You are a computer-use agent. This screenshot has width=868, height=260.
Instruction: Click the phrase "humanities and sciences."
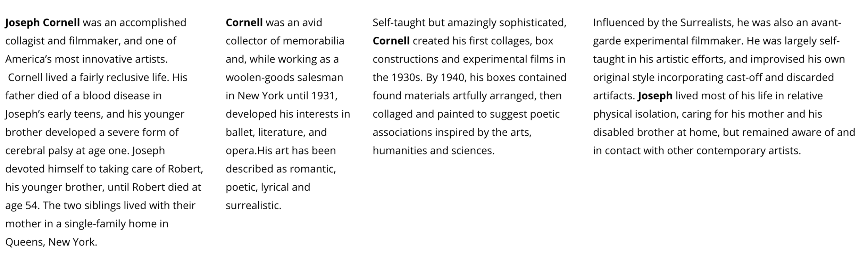pyautogui.click(x=433, y=151)
